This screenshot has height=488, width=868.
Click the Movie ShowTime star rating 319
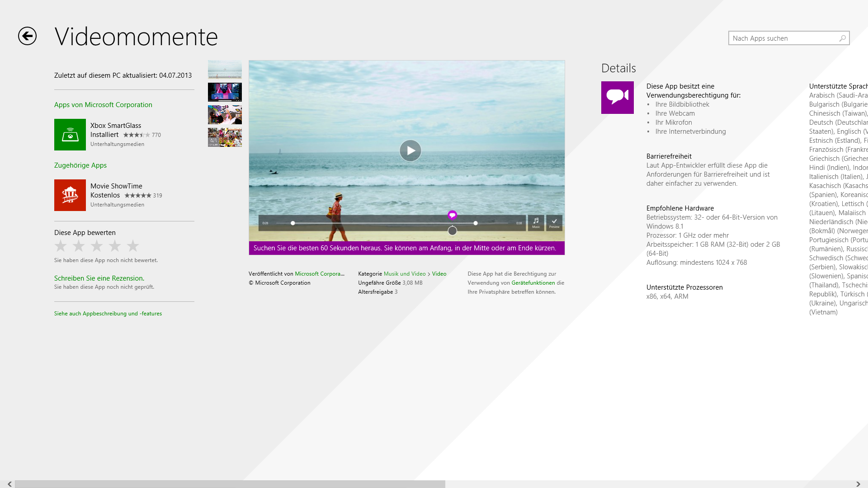coord(143,196)
